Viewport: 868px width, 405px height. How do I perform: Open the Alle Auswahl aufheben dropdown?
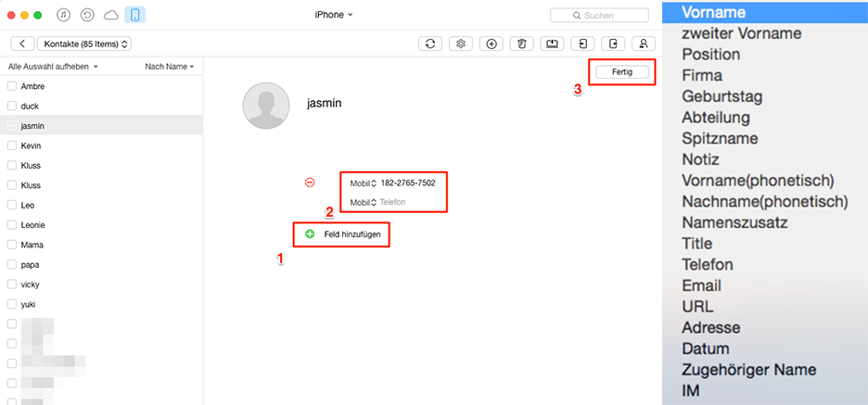click(53, 67)
